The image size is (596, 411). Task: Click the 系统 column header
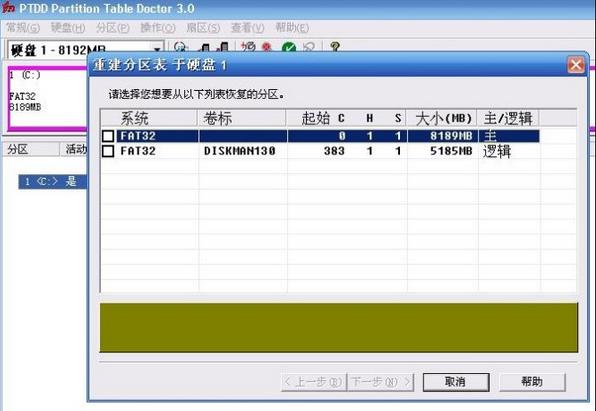[149, 118]
